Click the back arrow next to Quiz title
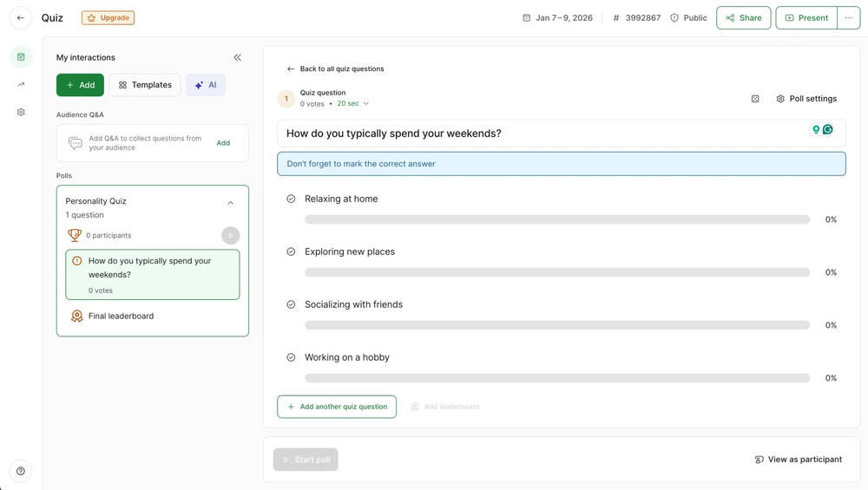The width and height of the screenshot is (868, 490). [21, 17]
